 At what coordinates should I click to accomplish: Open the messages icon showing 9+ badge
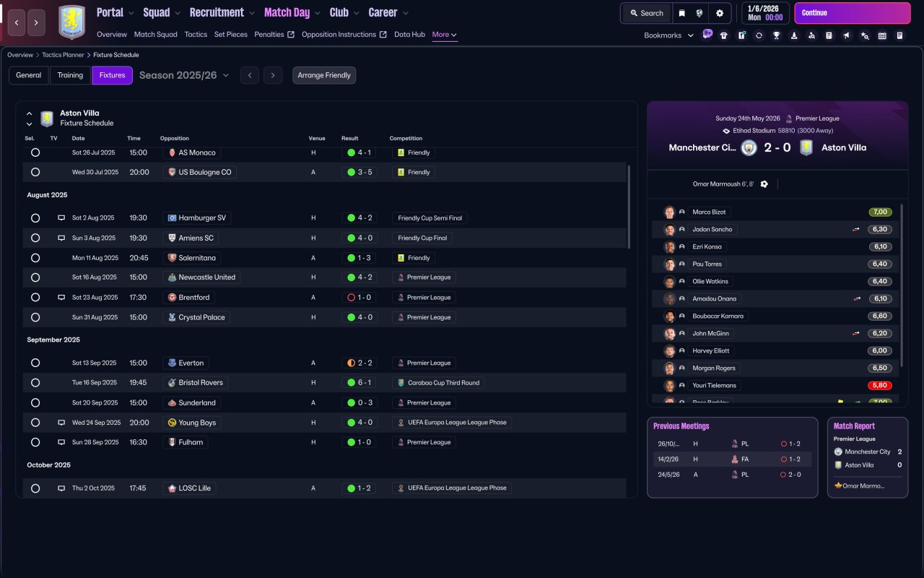pyautogui.click(x=707, y=35)
